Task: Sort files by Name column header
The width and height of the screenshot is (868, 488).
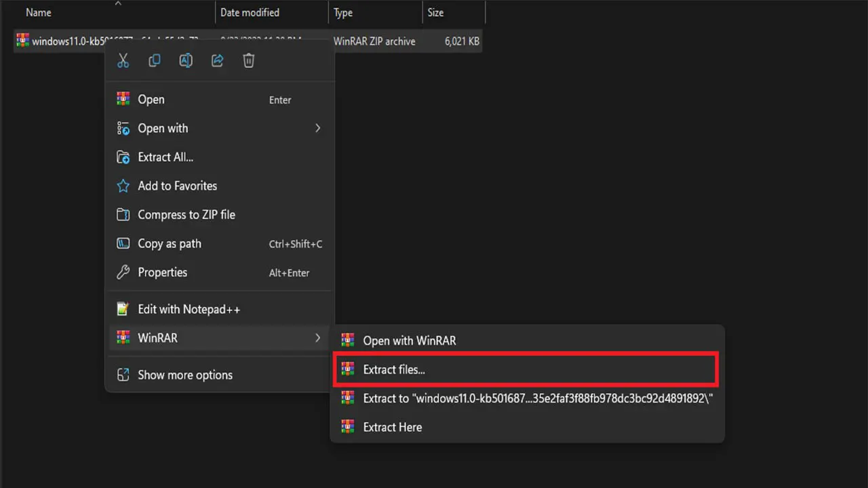Action: [39, 13]
